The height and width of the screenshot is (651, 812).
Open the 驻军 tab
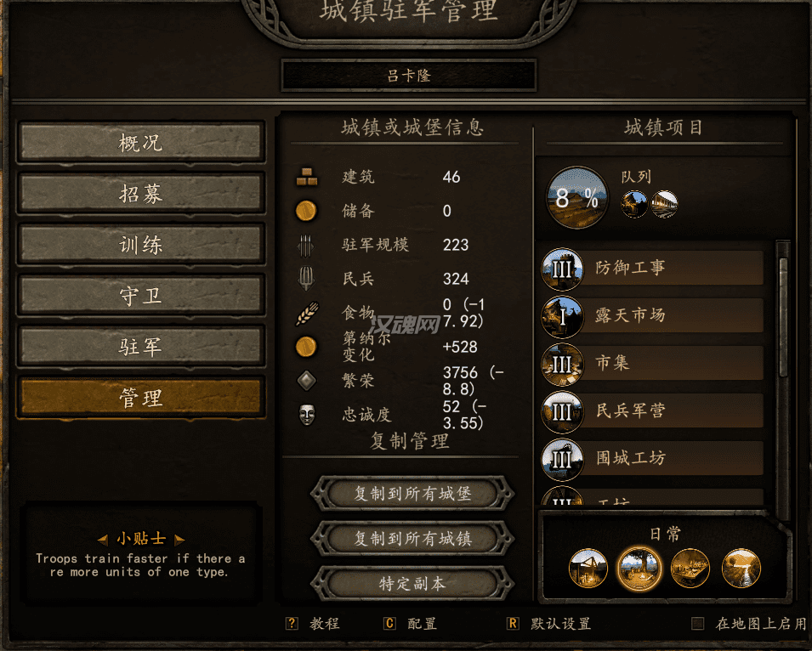click(x=141, y=346)
